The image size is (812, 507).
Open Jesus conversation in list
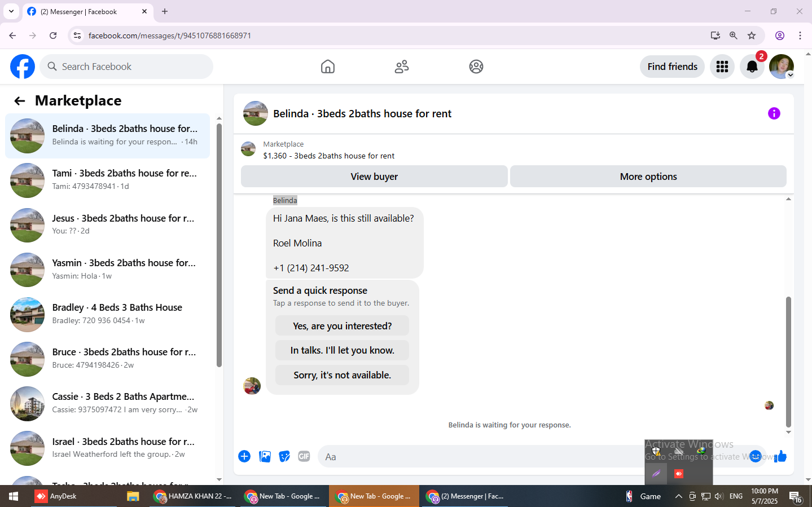click(107, 224)
